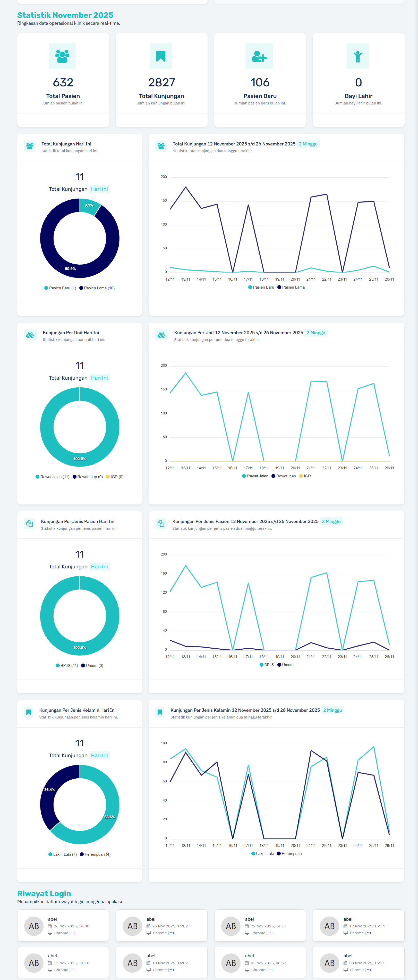This screenshot has height=980, width=418.
Task: Click the Kunjungan Per Jenis Kelamin Hari Ini icon
Action: (x=29, y=712)
